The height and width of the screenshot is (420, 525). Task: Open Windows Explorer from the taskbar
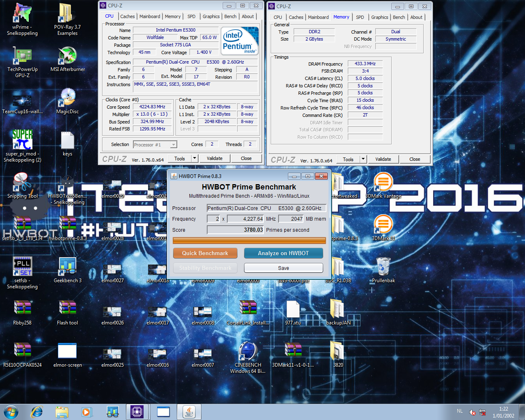tap(62, 412)
